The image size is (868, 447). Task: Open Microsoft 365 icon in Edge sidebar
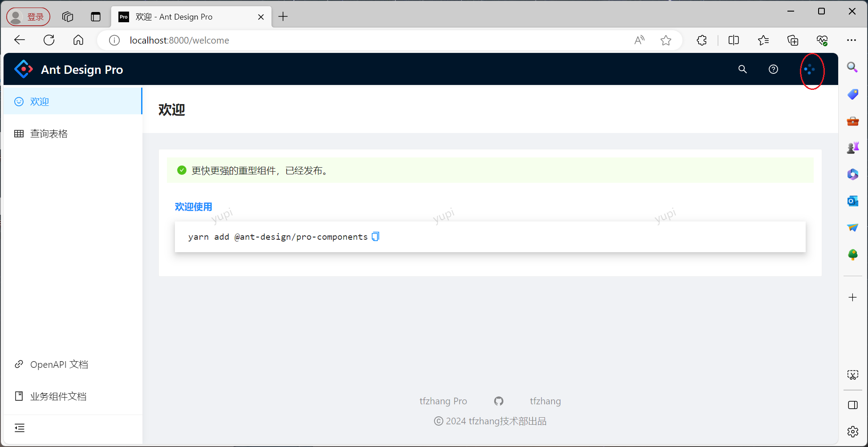[852, 174]
